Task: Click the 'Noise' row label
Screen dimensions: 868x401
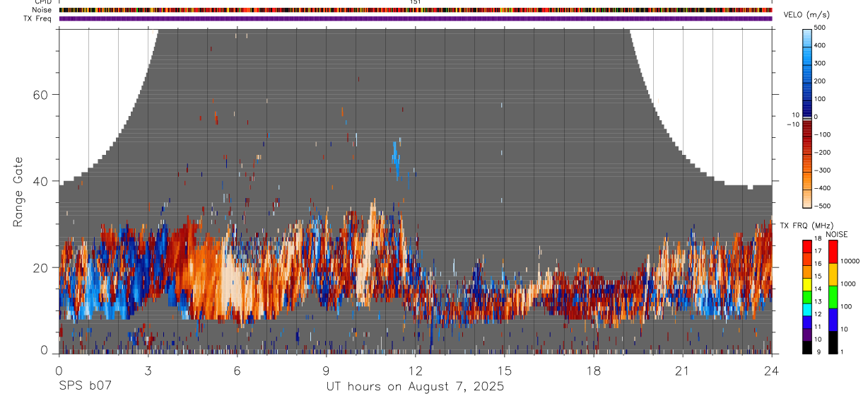Action: (42, 10)
